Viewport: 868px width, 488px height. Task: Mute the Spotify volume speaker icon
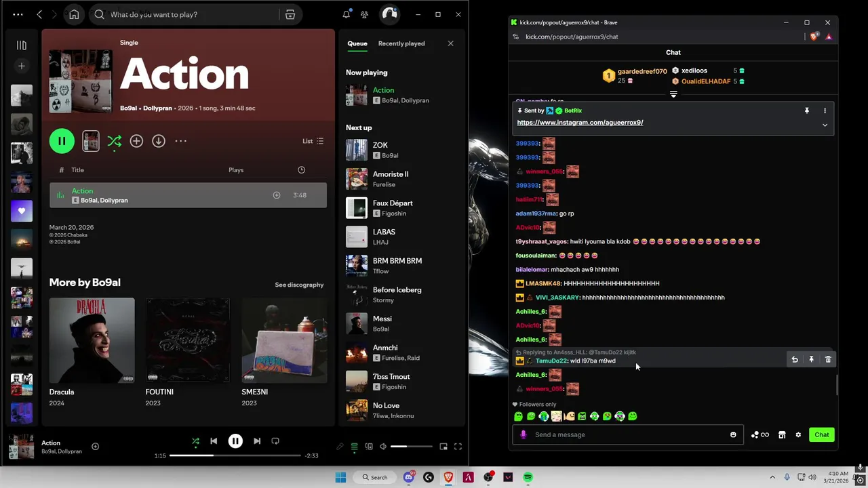point(383,447)
